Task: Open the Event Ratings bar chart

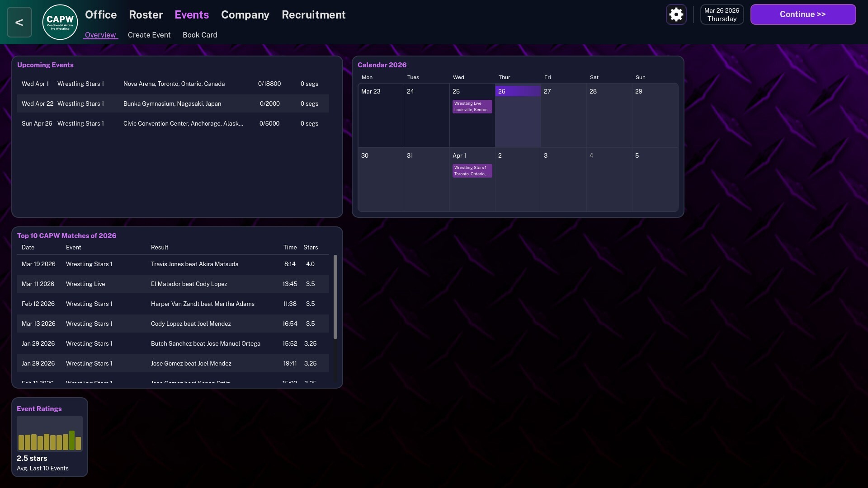Action: pos(50,434)
